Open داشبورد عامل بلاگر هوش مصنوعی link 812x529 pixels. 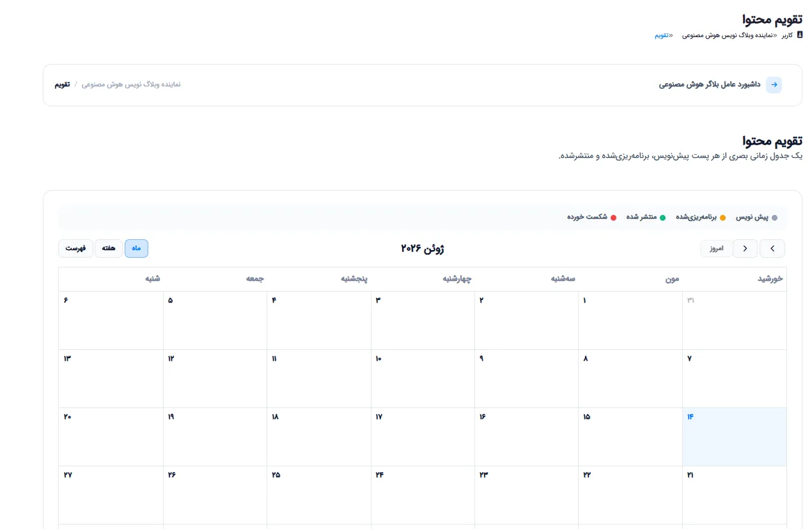(x=710, y=84)
